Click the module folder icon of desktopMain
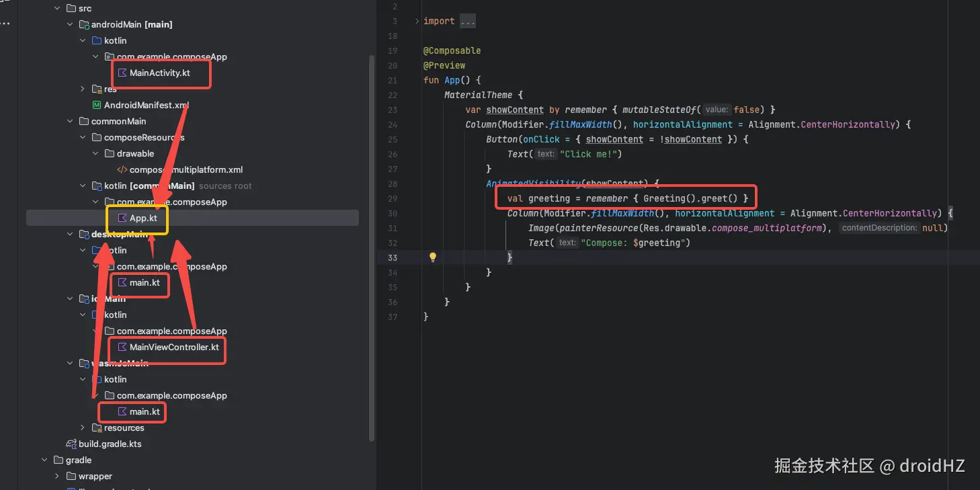Image resolution: width=980 pixels, height=490 pixels. coord(84,234)
